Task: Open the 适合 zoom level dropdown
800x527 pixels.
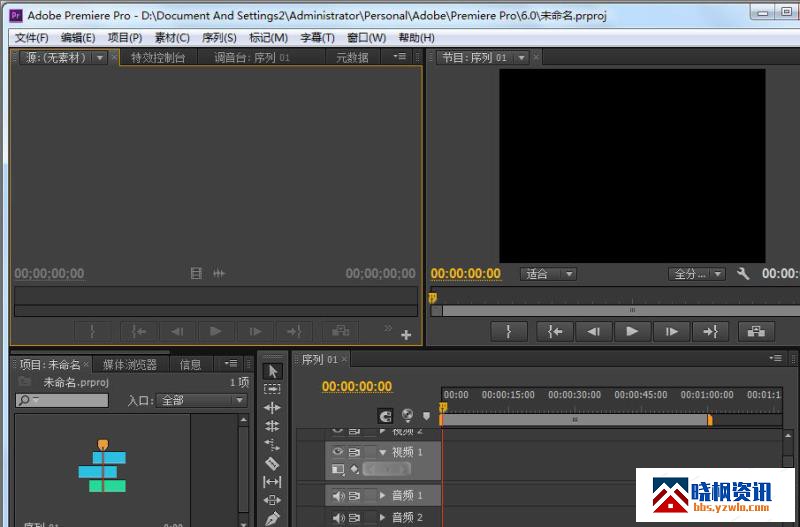Action: (x=548, y=274)
